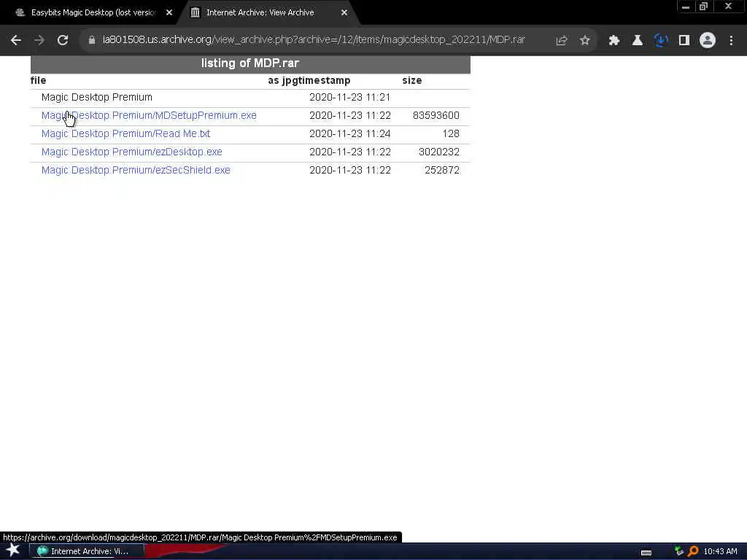Screen dimensions: 747x560
Task: Open the Chrome Labs flask icon
Action: pyautogui.click(x=637, y=41)
